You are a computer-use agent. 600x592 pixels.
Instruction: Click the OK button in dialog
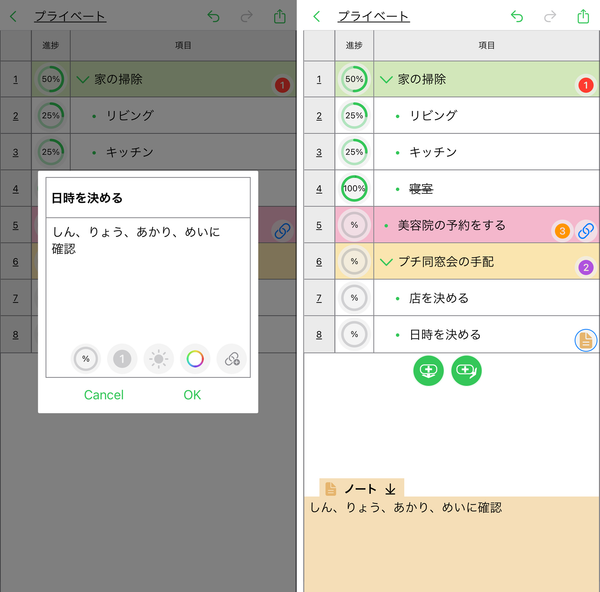192,395
